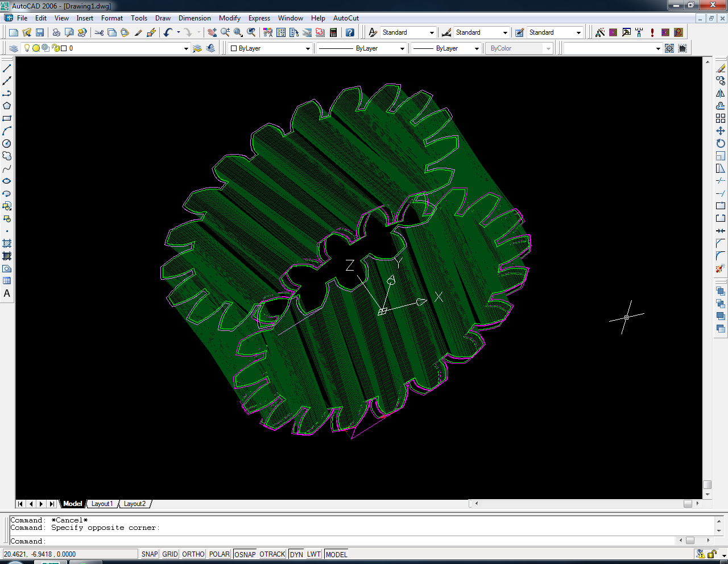728x564 pixels.
Task: Select the Circle drawing tool
Action: (x=7, y=143)
